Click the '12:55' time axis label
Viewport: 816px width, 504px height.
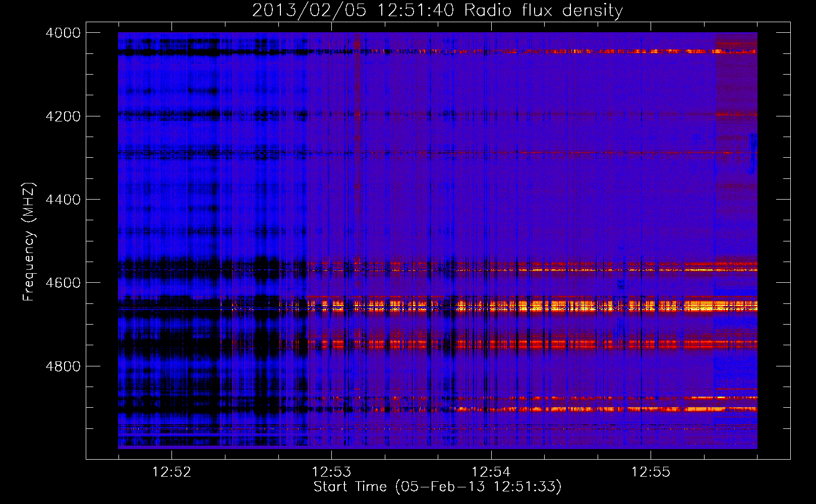pyautogui.click(x=651, y=472)
